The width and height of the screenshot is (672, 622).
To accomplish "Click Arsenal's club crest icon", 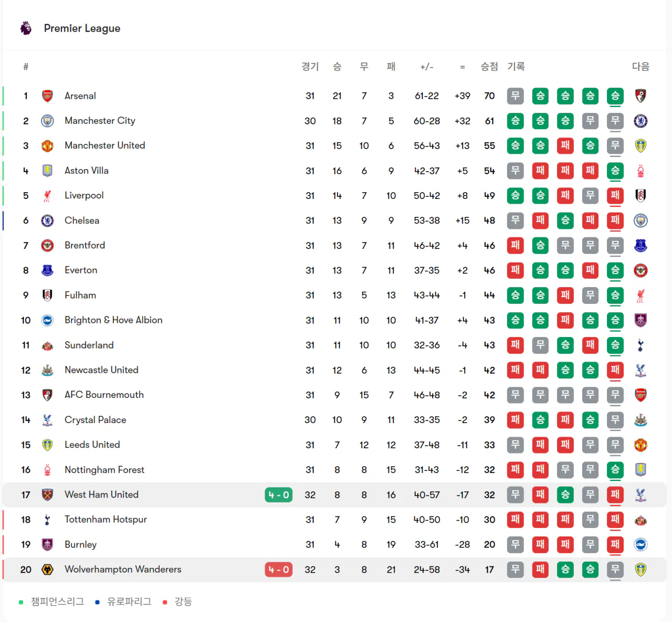I will click(x=47, y=96).
